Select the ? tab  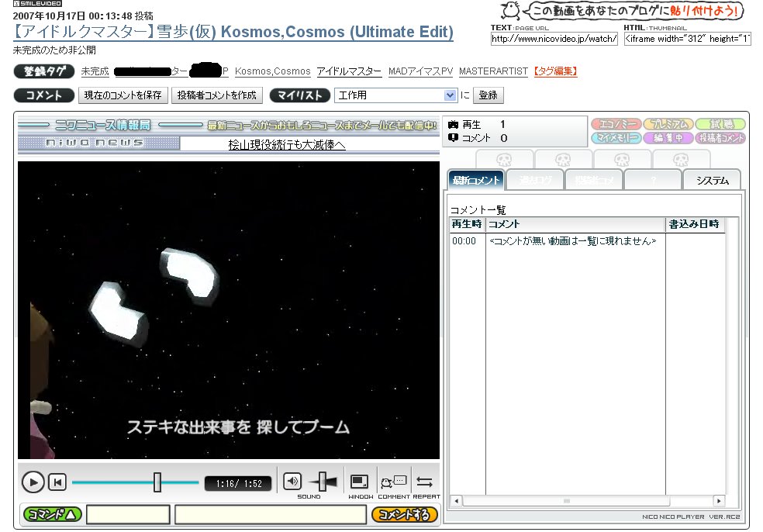(653, 180)
